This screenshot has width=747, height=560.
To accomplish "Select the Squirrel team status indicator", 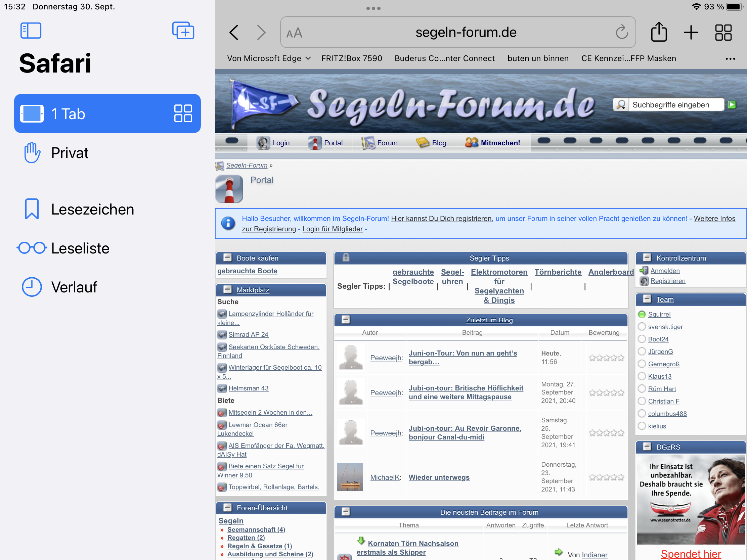I will click(642, 314).
